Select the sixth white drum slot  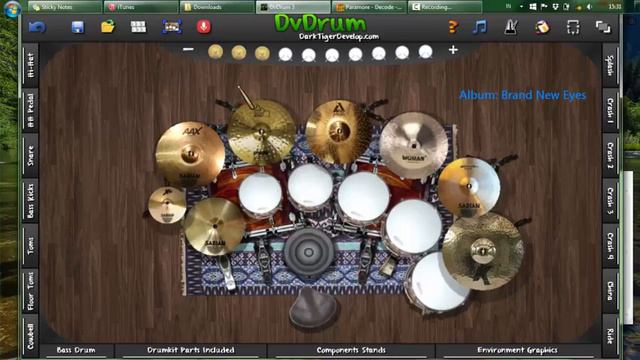coord(402,52)
